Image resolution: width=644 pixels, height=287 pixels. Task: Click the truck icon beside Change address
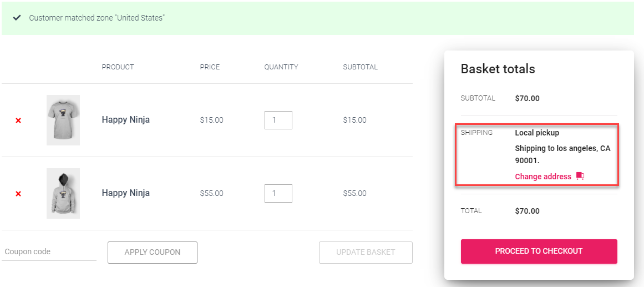tap(580, 177)
